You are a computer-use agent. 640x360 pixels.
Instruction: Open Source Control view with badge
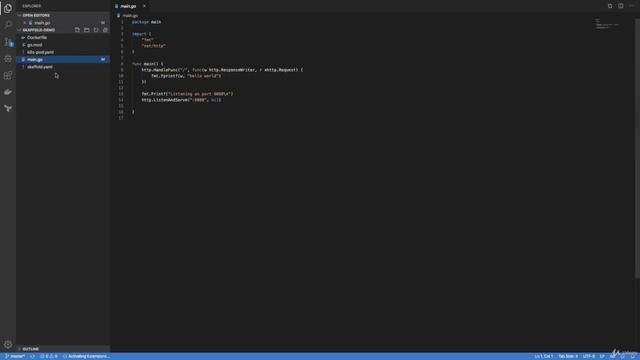point(8,42)
